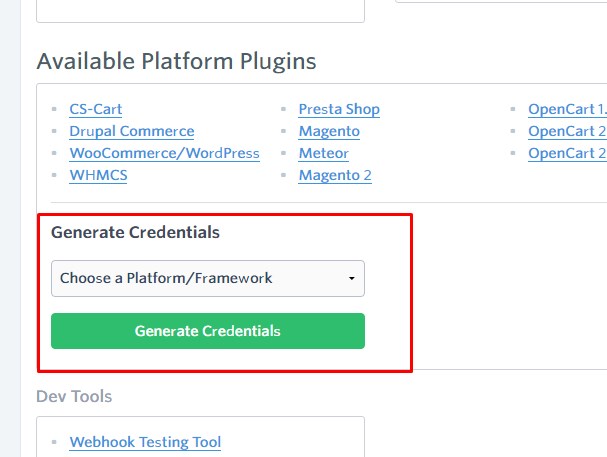607x457 pixels.
Task: Click the Dev Tools section heading
Action: click(x=74, y=397)
